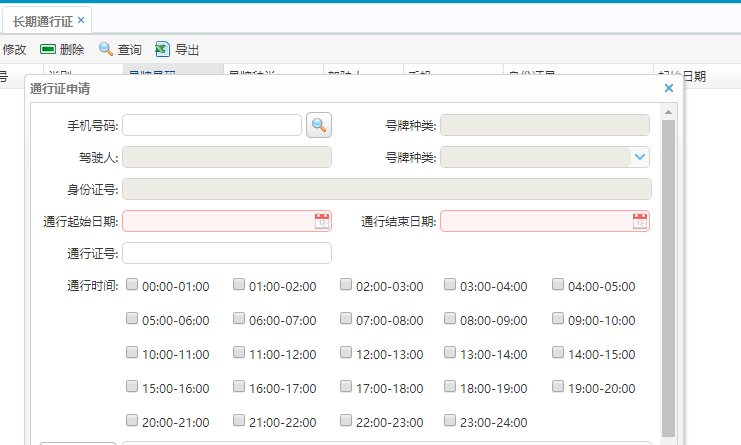The image size is (741, 445).
Task: Click the 手机号码 input field
Action: point(212,125)
